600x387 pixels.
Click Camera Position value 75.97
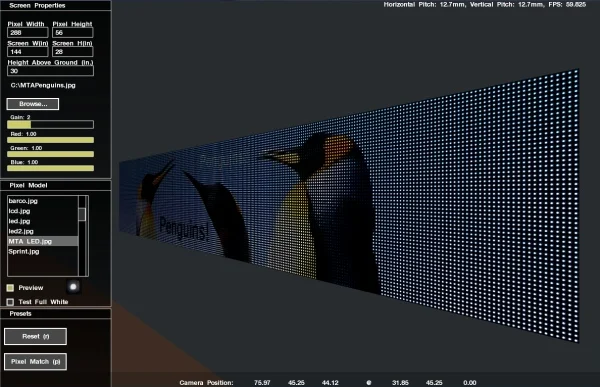pyautogui.click(x=262, y=382)
